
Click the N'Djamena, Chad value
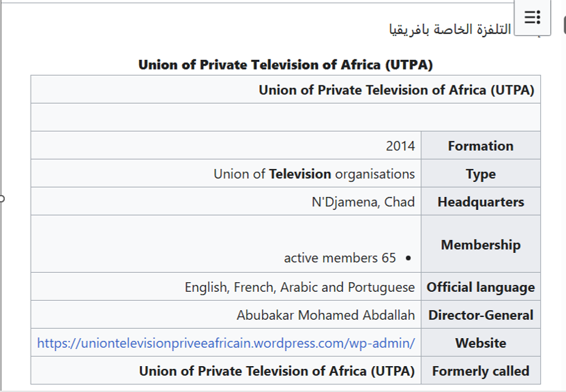(363, 202)
